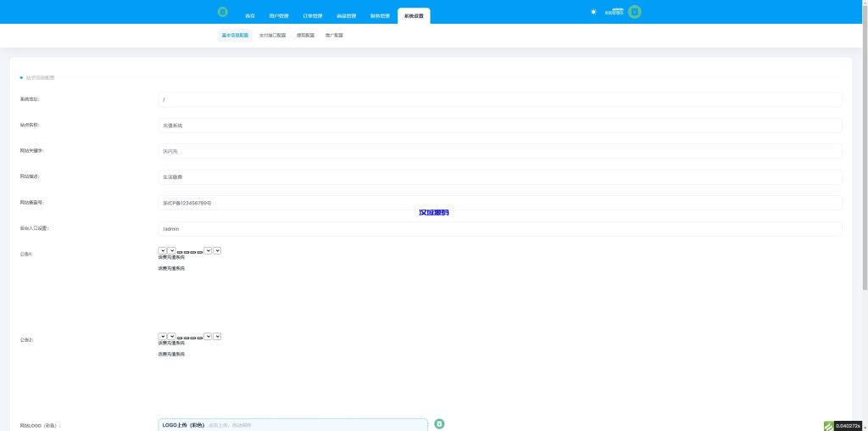Switch to the 推广配置 tab
The image size is (868, 431).
(x=334, y=36)
